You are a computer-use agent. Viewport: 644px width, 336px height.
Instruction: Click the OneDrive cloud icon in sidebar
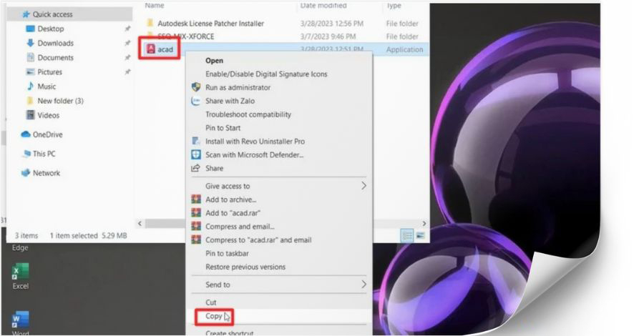coord(26,134)
